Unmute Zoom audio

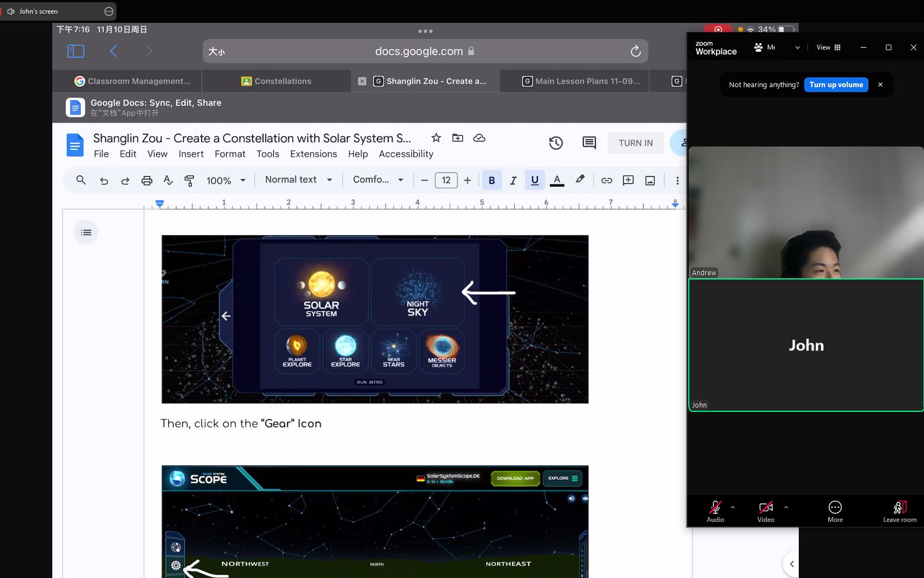tap(715, 512)
